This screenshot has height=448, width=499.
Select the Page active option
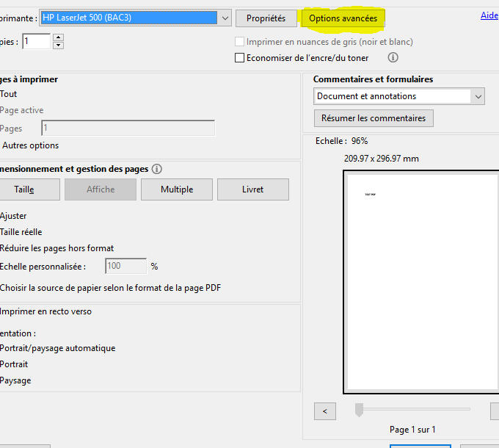(x=21, y=110)
